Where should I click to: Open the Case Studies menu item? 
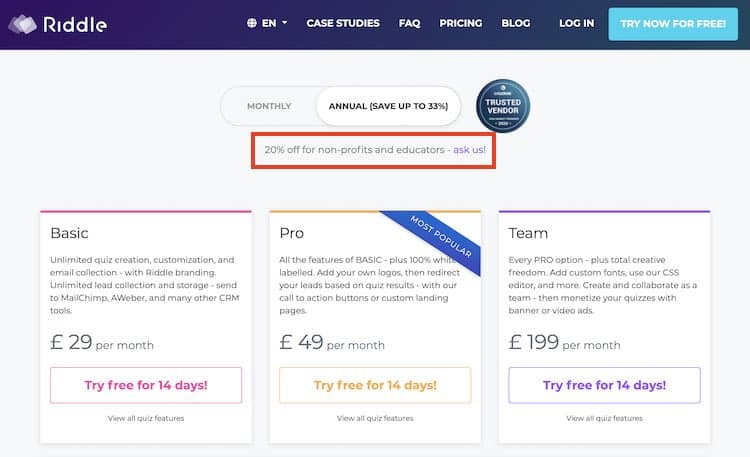343,23
